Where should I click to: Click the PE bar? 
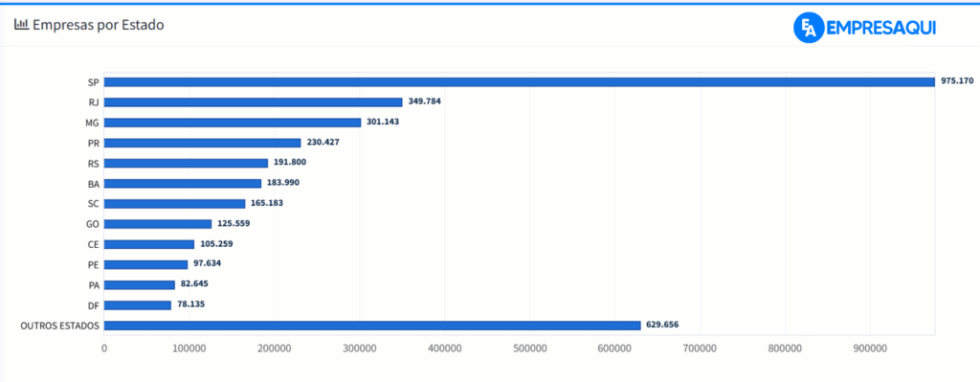tap(145, 264)
